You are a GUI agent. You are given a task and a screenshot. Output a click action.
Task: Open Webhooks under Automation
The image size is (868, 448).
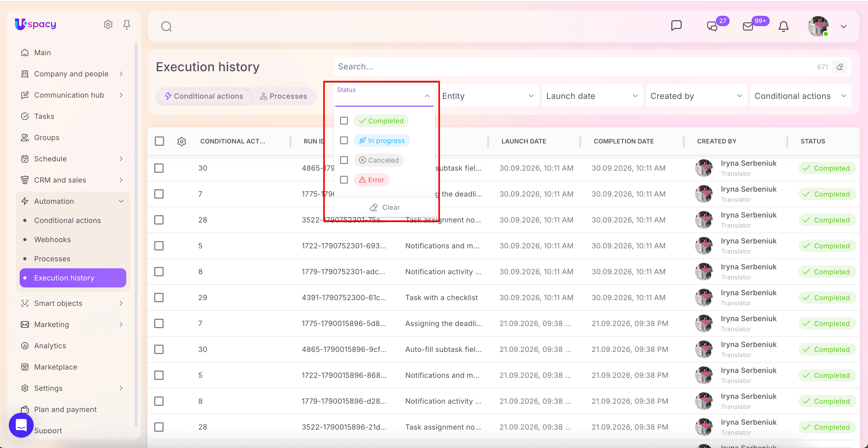point(52,239)
